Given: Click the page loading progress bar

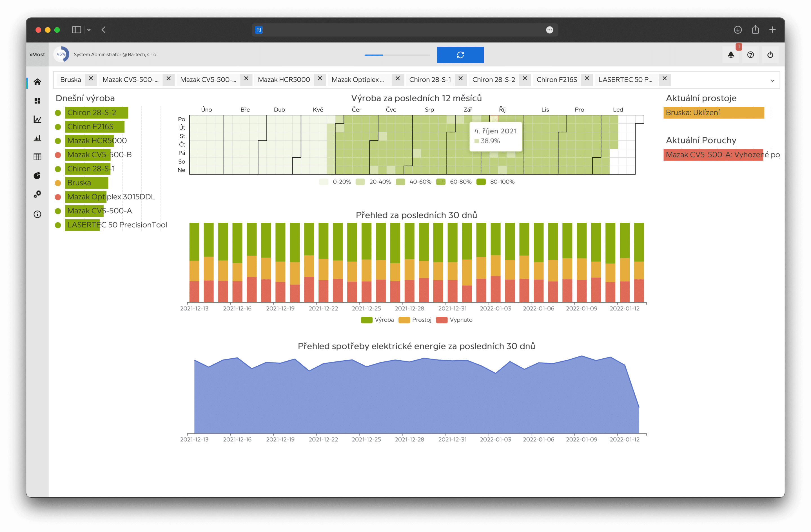Looking at the screenshot, I should point(397,55).
